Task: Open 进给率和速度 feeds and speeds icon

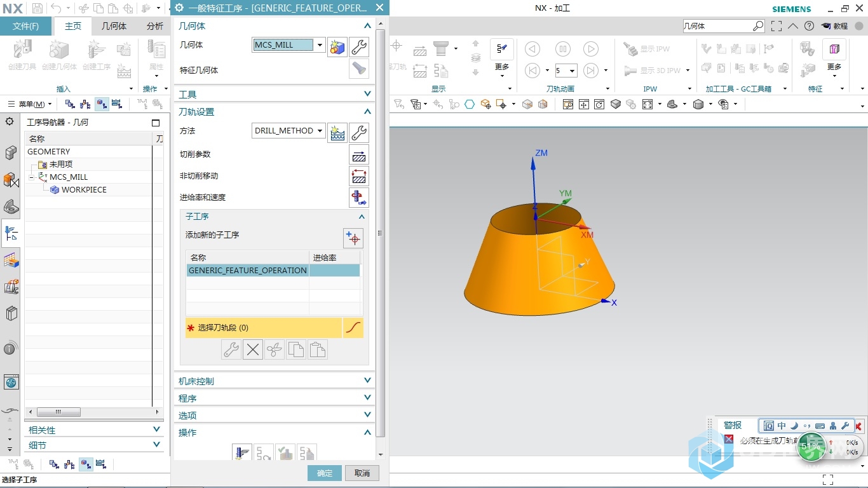Action: 359,198
